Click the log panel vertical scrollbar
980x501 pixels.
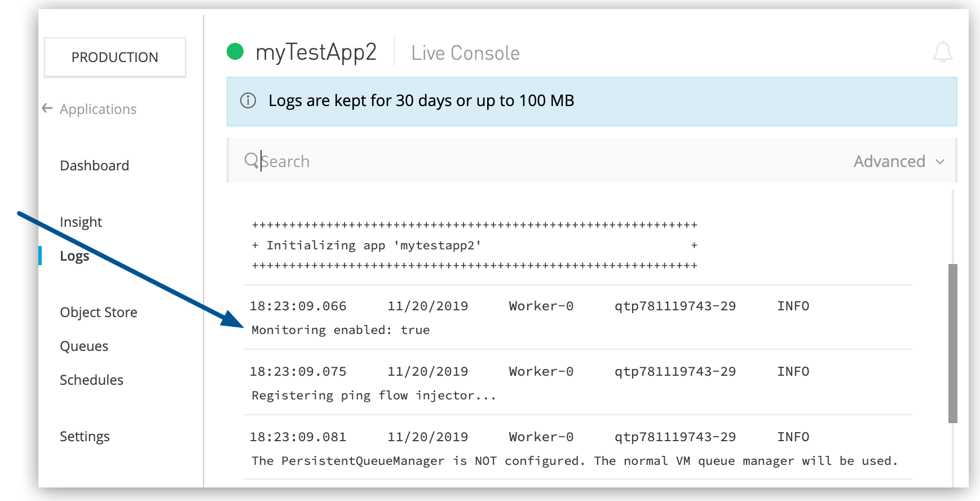click(x=953, y=343)
